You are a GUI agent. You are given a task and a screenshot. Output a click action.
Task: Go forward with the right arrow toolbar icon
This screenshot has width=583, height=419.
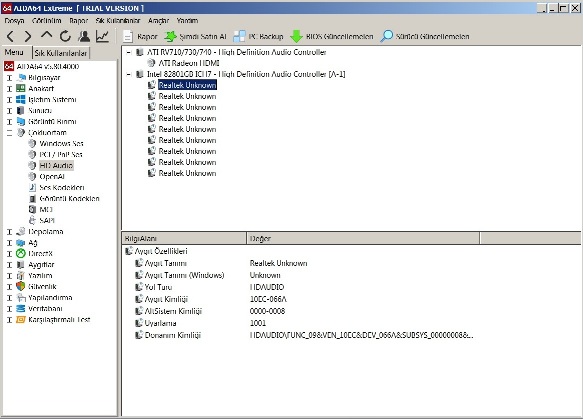click(x=28, y=36)
